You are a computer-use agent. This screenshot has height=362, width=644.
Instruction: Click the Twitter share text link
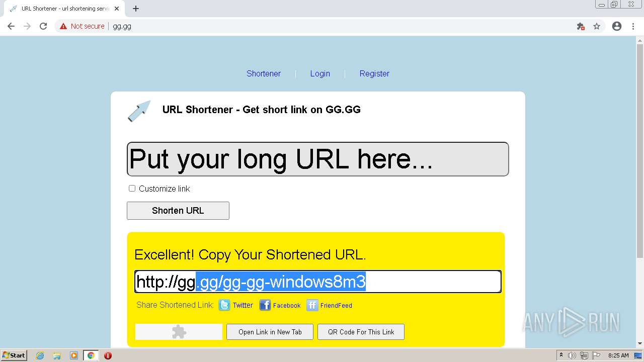pos(243,305)
